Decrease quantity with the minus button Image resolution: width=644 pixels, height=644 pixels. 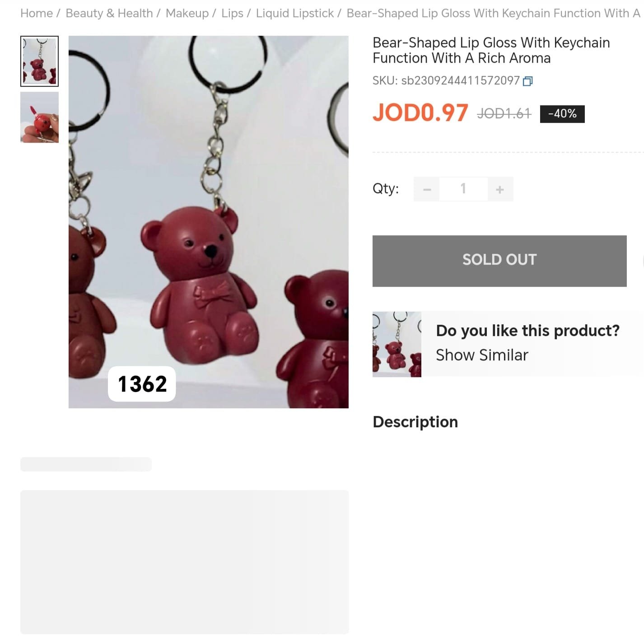pos(427,189)
